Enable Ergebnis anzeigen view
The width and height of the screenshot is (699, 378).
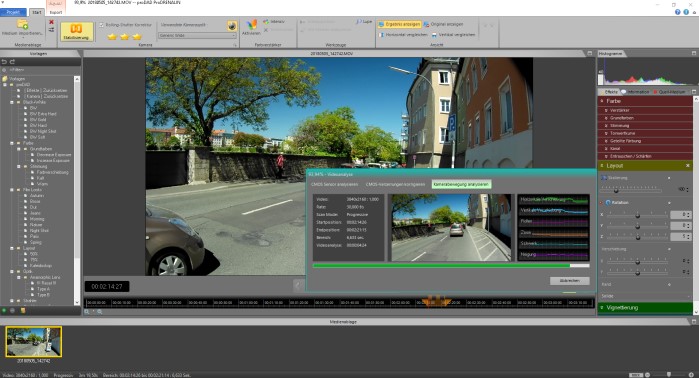coord(399,24)
